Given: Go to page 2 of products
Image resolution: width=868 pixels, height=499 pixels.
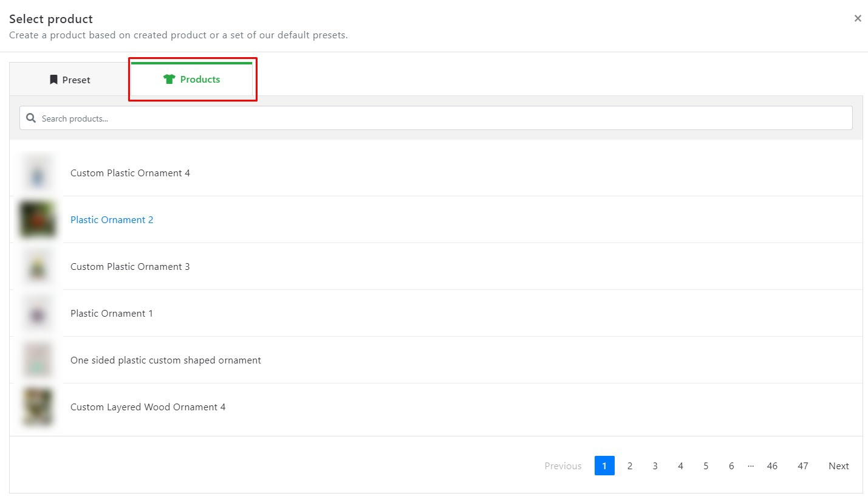Looking at the screenshot, I should [x=630, y=466].
